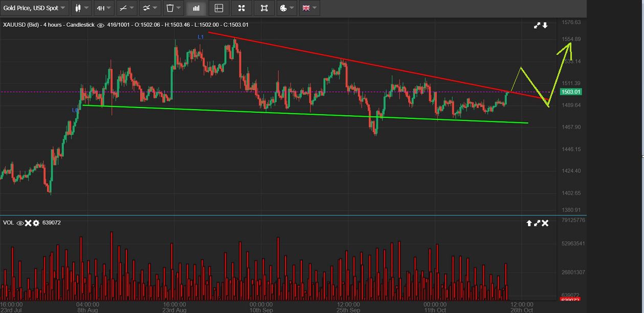This screenshot has width=644, height=313.
Task: Click the 1467.90 price axis label
Action: (571, 127)
